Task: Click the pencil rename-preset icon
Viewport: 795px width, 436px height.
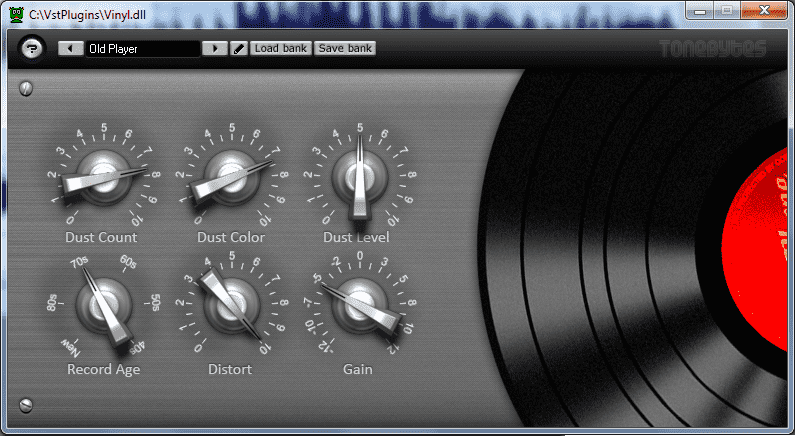Action: [x=239, y=49]
